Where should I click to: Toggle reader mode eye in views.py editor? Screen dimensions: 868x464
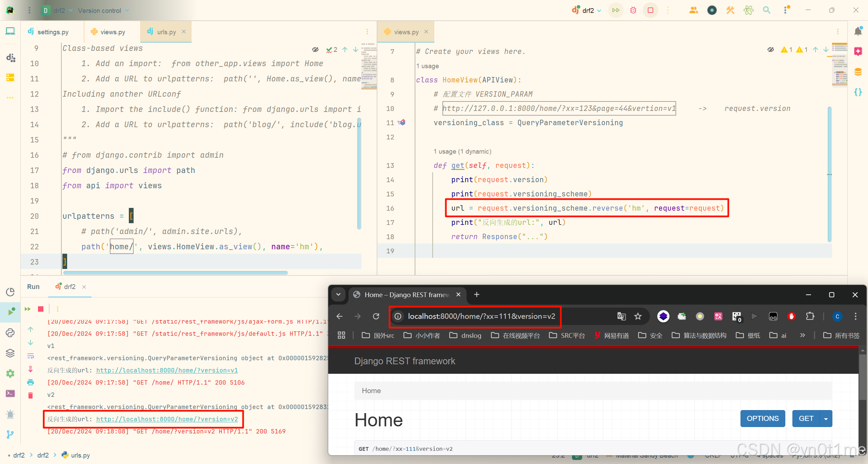(x=771, y=50)
